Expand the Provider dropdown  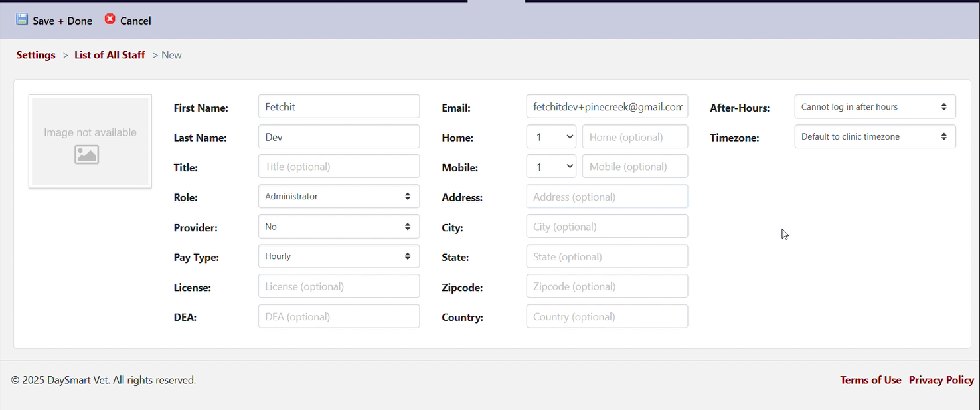tap(339, 227)
